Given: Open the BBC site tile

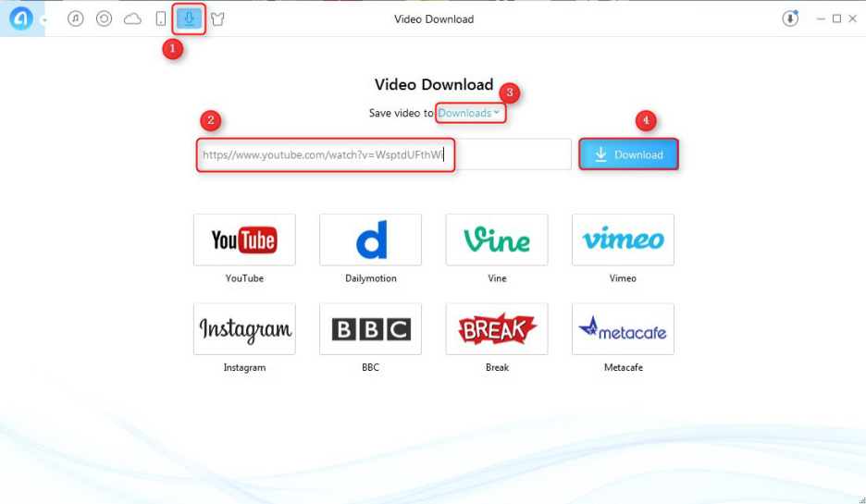Looking at the screenshot, I should pos(371,329).
